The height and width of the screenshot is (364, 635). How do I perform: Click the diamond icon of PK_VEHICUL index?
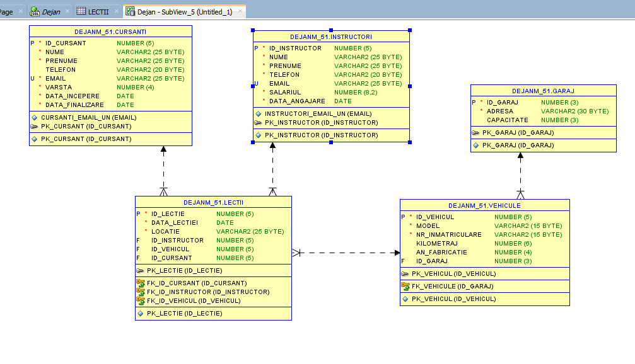405,299
